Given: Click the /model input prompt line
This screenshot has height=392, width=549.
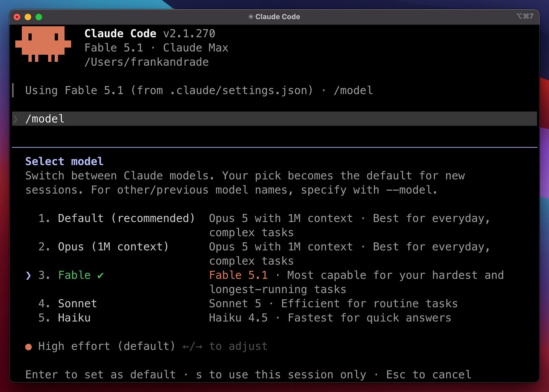Looking at the screenshot, I should pos(274,119).
